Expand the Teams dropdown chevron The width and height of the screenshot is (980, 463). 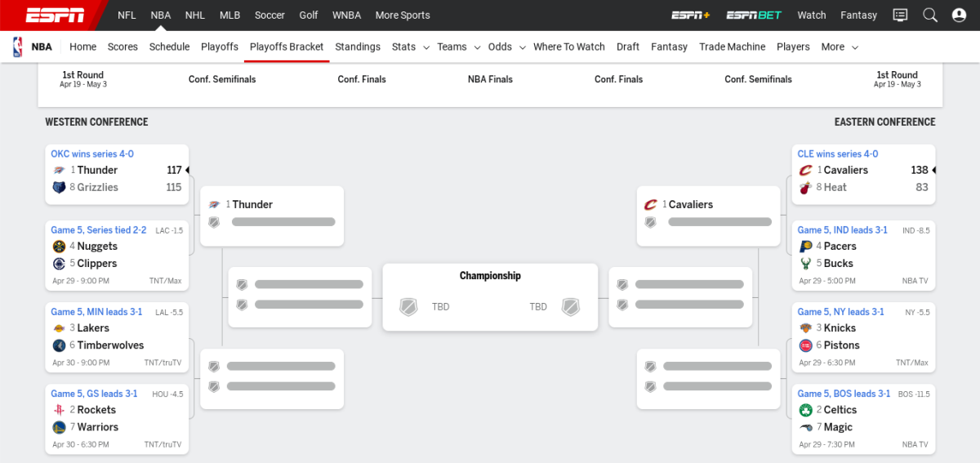477,47
